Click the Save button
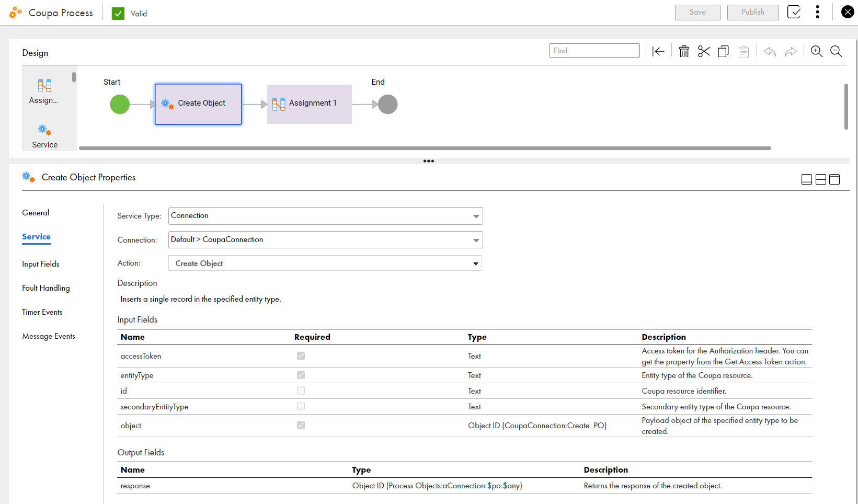The image size is (858, 504). pyautogui.click(x=697, y=12)
